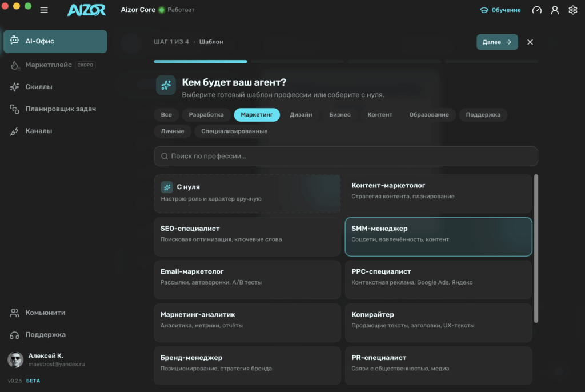Select the Контент category filter
This screenshot has width=585, height=392.
pyautogui.click(x=380, y=115)
